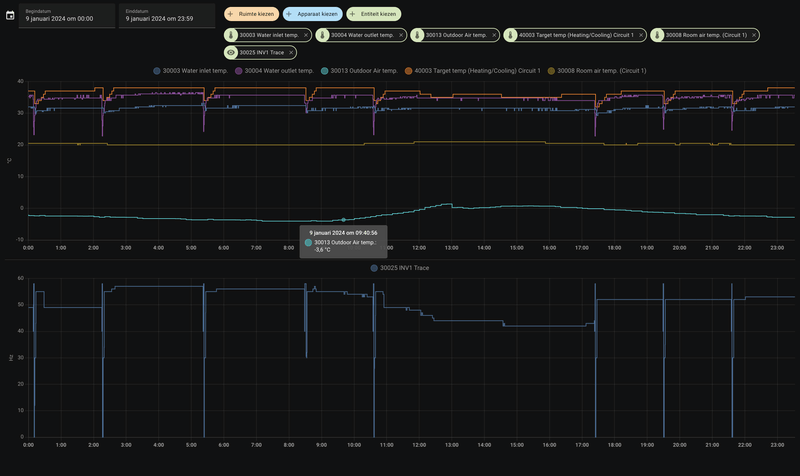Remove the 30004 Water outlet temp. chip
The image size is (800, 476).
coord(401,35)
